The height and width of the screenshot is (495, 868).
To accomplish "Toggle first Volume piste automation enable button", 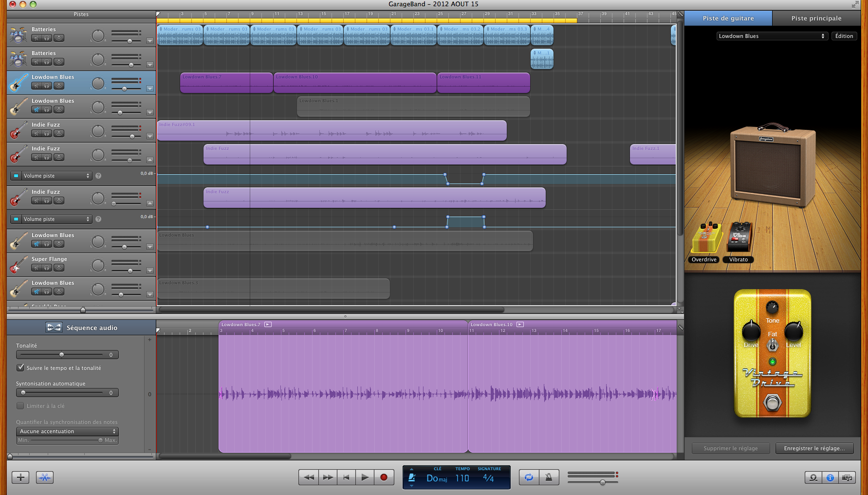I will [16, 176].
